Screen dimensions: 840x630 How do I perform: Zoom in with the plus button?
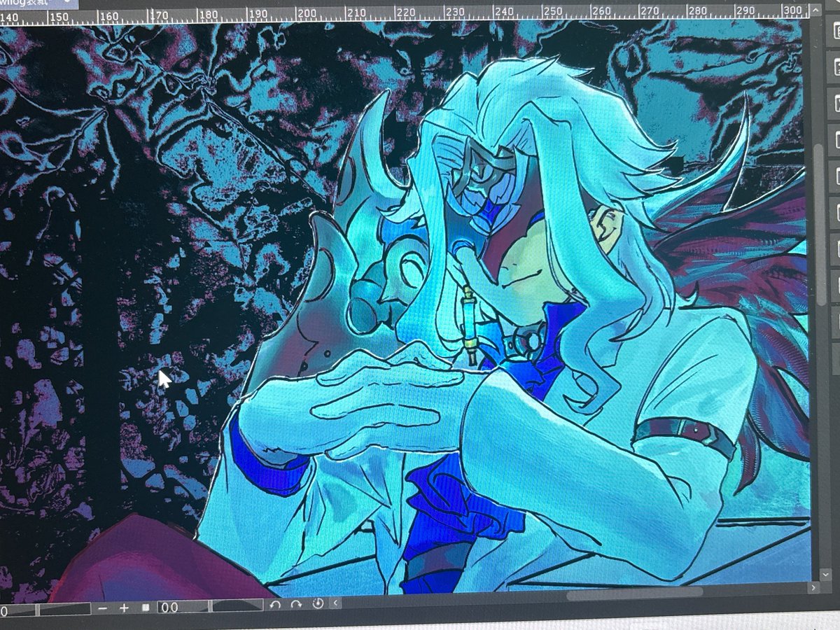click(x=124, y=608)
